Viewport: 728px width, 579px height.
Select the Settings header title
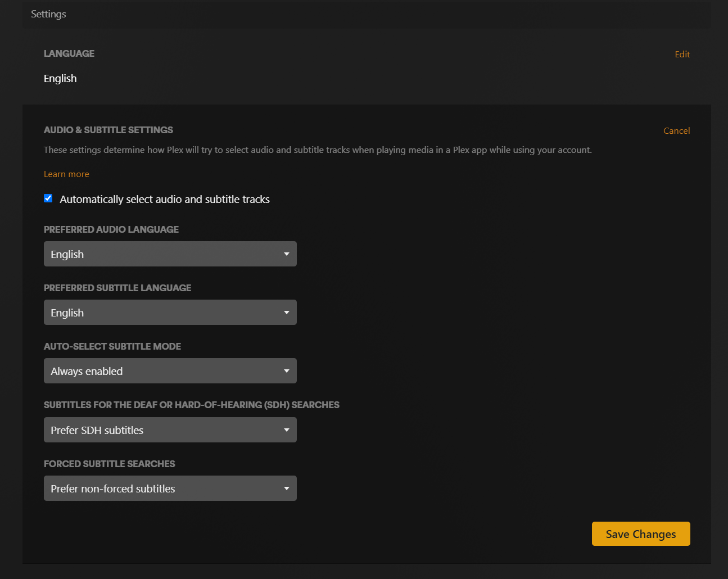tap(48, 14)
